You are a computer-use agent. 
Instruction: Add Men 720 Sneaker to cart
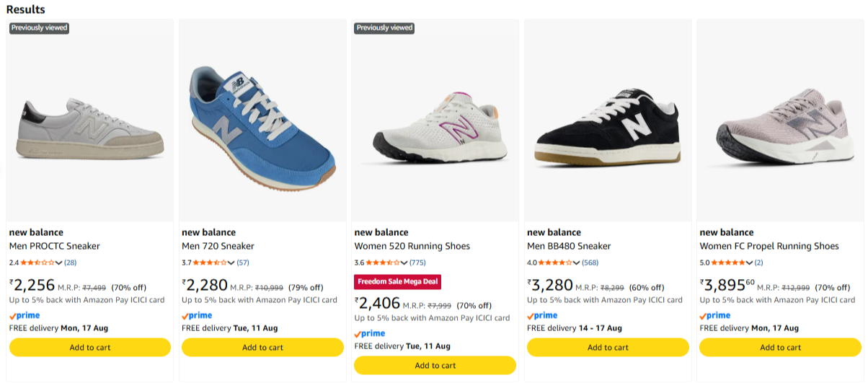[x=262, y=347]
